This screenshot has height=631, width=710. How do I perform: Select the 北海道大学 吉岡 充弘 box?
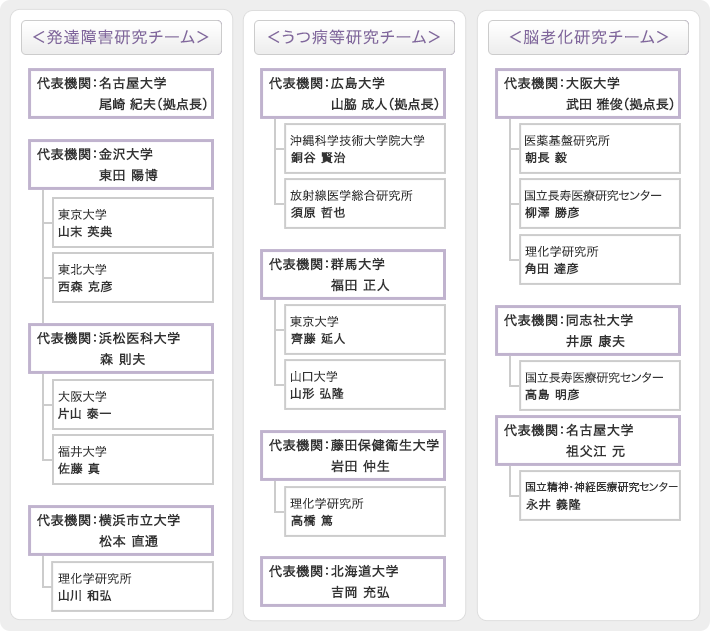(353, 582)
